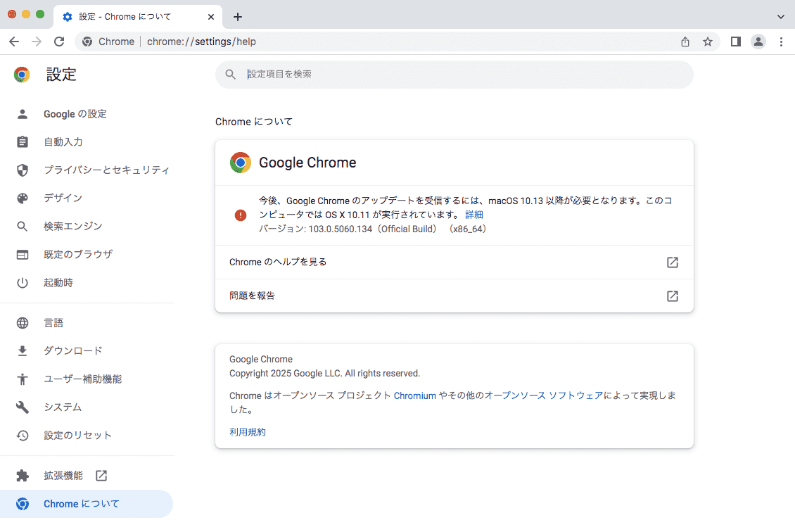This screenshot has height=532, width=795.
Task: Open the Chrome three-dot menu
Action: (781, 42)
